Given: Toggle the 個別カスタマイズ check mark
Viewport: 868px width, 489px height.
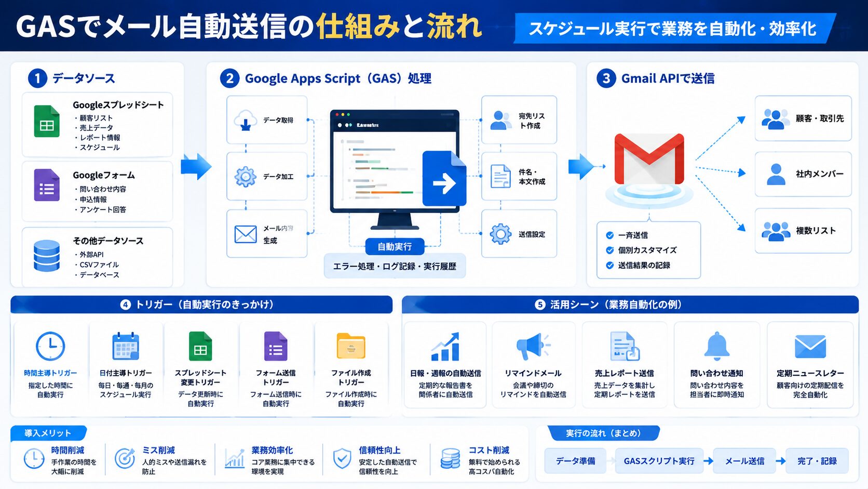Looking at the screenshot, I should click(610, 250).
